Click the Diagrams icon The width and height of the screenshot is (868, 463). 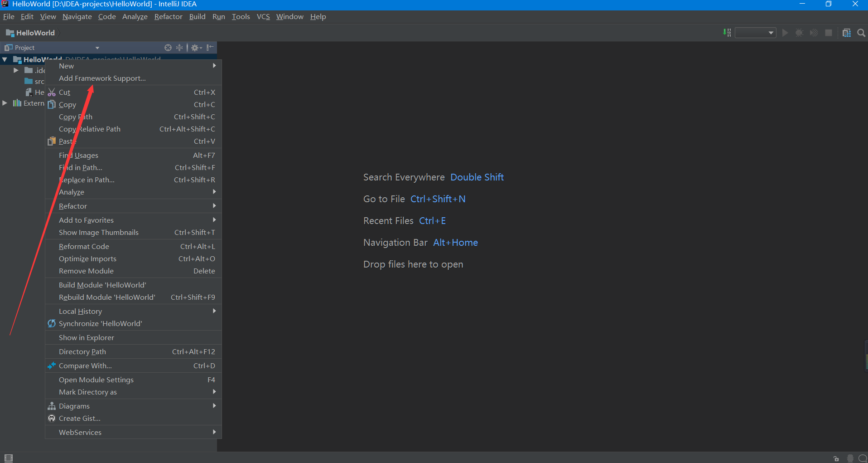click(x=52, y=406)
